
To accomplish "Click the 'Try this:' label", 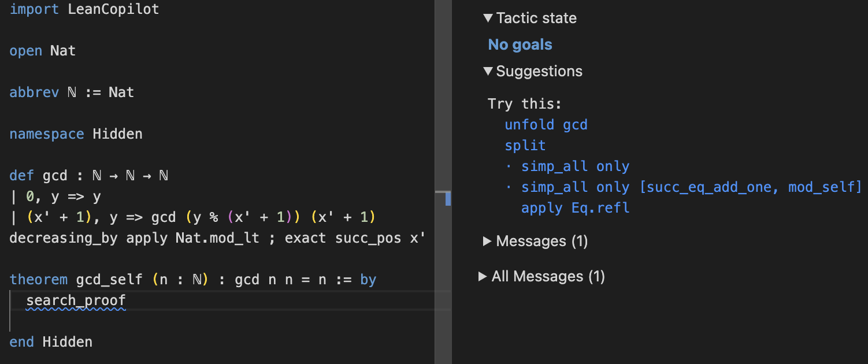I will tap(524, 104).
